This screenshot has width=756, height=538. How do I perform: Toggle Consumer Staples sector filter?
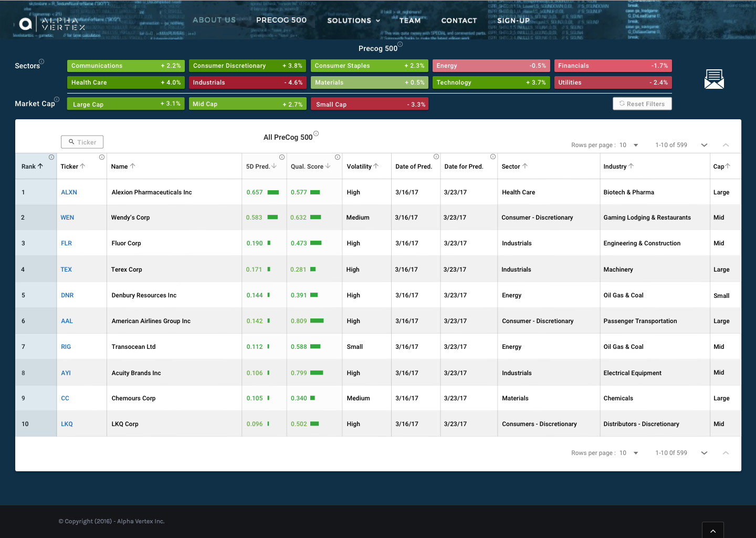pos(370,66)
